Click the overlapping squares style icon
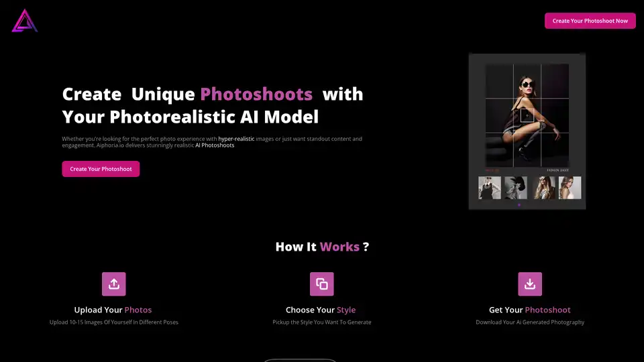Viewport: 644px width, 362px height. pos(322,284)
